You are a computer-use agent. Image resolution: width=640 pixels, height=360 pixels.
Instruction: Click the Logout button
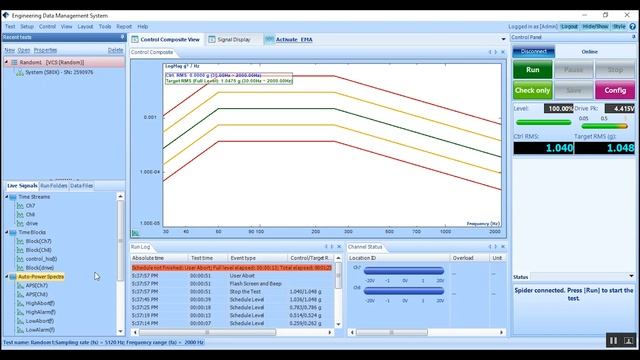click(x=569, y=27)
